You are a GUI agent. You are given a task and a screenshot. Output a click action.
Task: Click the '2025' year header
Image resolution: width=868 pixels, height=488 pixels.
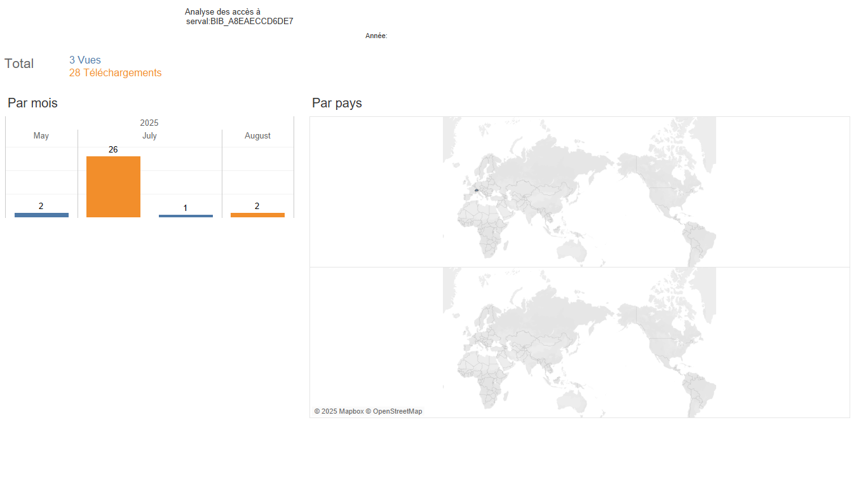click(149, 123)
